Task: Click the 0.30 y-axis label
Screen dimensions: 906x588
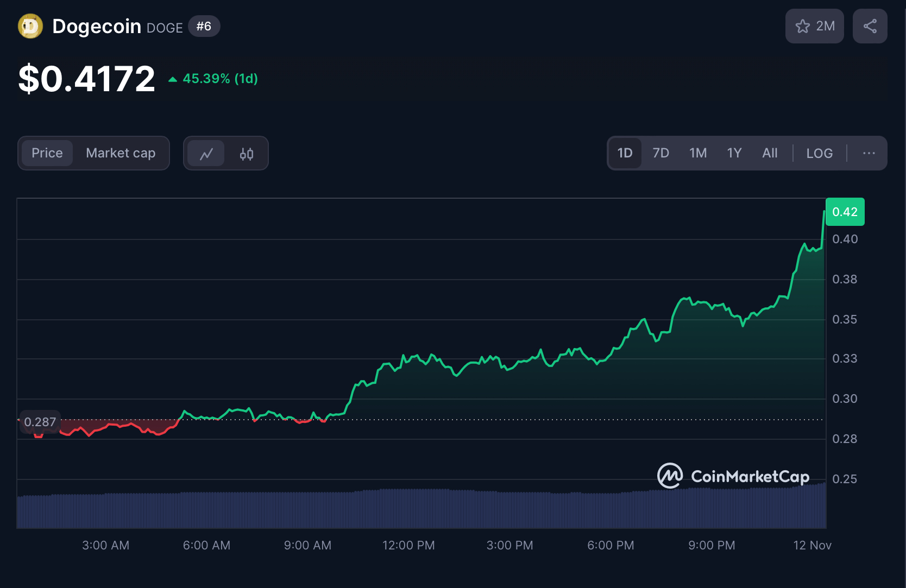Action: click(845, 399)
